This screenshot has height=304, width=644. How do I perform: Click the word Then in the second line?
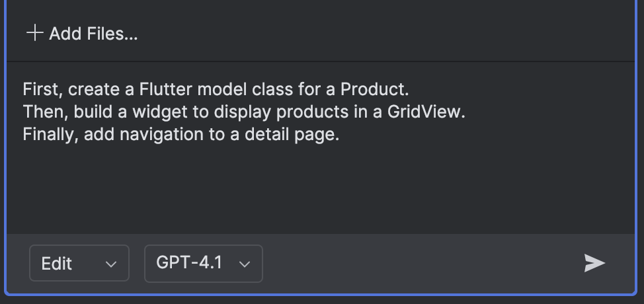(45, 112)
